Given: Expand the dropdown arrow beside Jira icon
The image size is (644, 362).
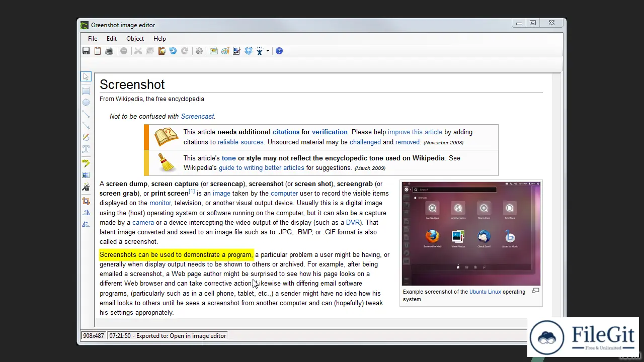Looking at the screenshot, I should 268,51.
